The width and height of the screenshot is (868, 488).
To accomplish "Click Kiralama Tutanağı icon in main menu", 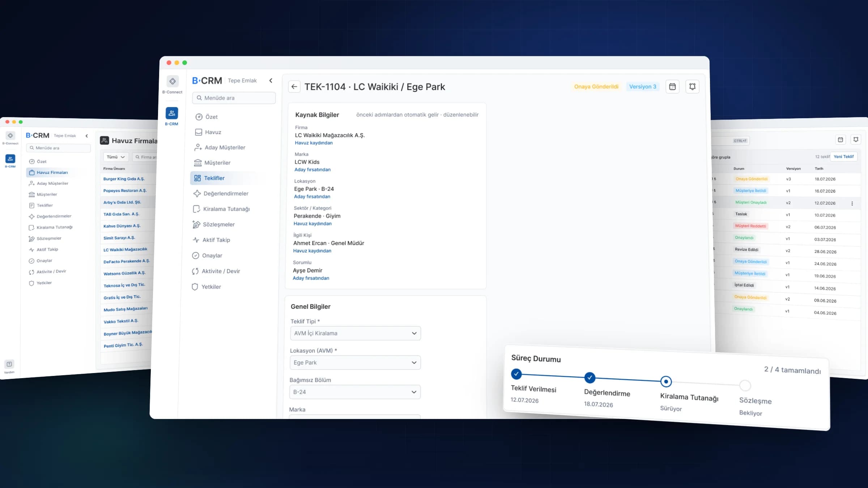I will tap(196, 209).
